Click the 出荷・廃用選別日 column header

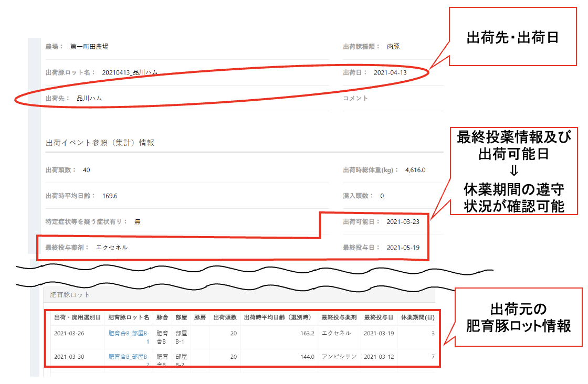pos(77,317)
